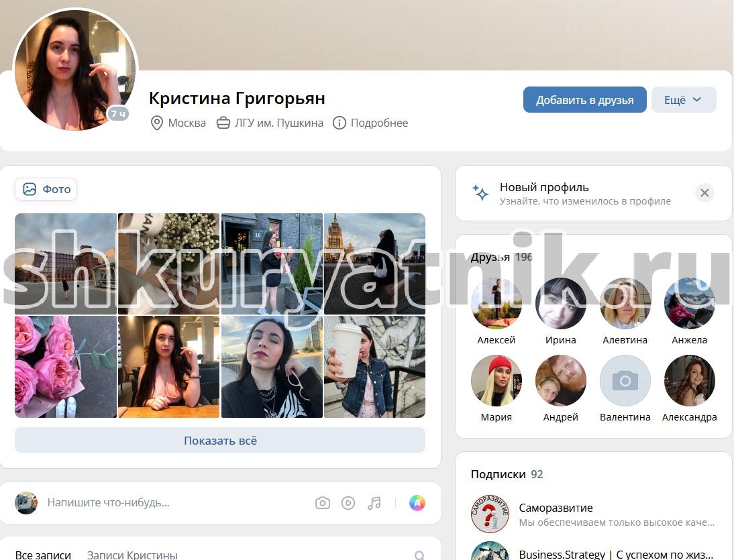Open the Друзья friends list header
This screenshot has height=560, width=734.
501,257
